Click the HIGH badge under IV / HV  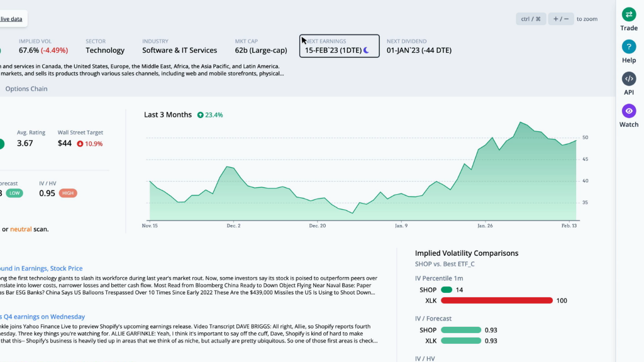(68, 193)
